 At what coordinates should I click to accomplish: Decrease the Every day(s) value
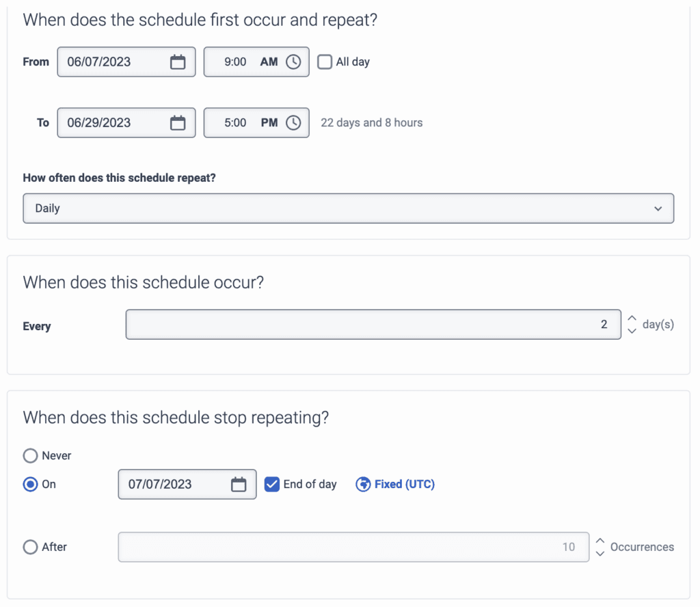coord(632,331)
